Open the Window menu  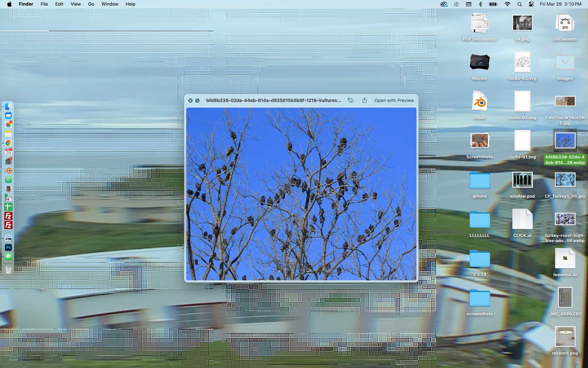(110, 4)
